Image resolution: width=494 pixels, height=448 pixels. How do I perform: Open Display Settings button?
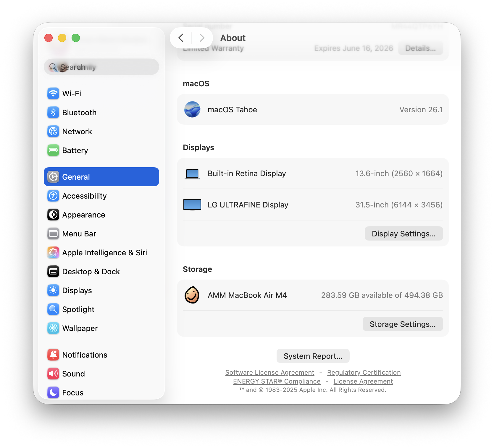tap(404, 233)
